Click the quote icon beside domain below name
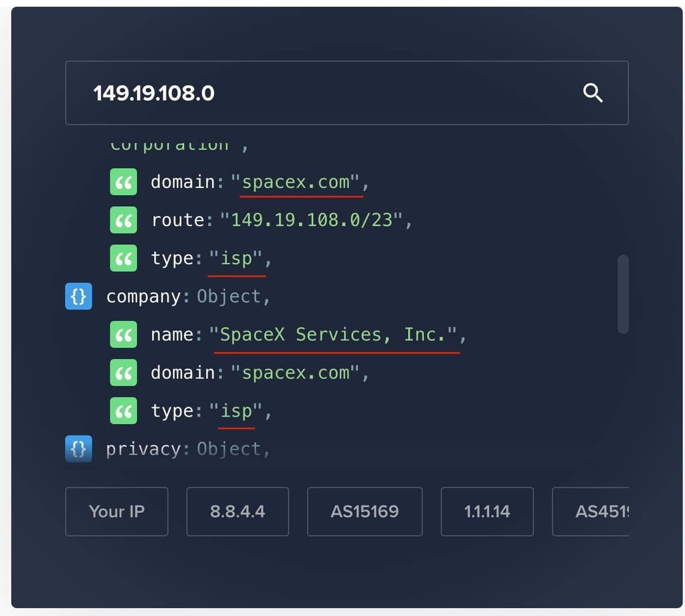685x616 pixels. pyautogui.click(x=123, y=373)
